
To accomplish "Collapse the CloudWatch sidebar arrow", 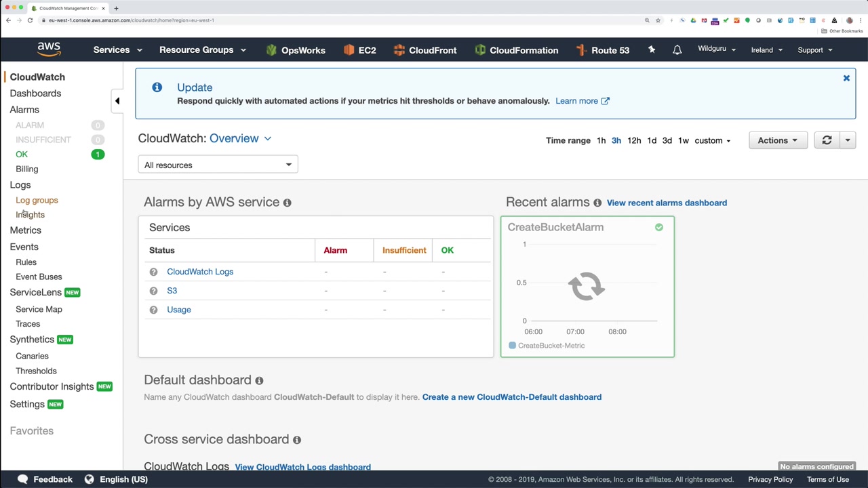I will click(x=117, y=101).
